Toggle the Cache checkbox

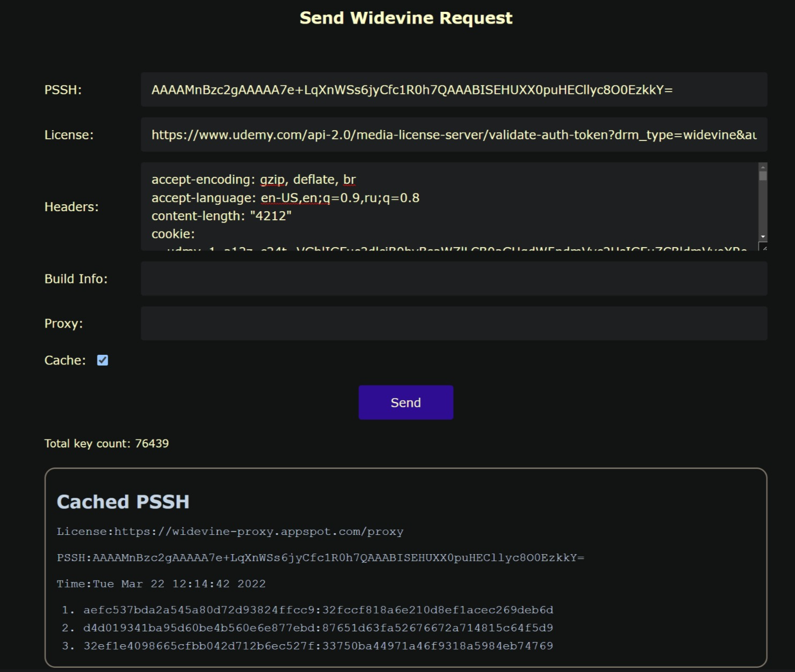point(102,360)
